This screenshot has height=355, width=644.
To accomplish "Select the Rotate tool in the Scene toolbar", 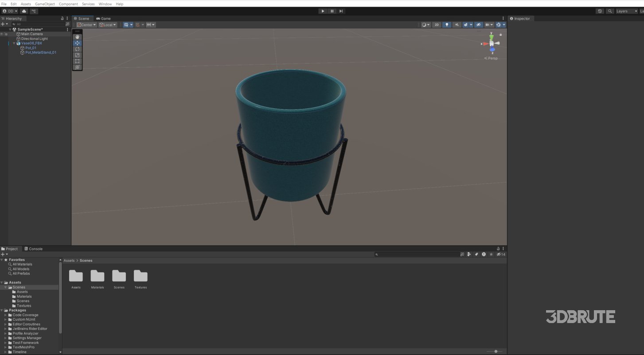I will pyautogui.click(x=77, y=49).
